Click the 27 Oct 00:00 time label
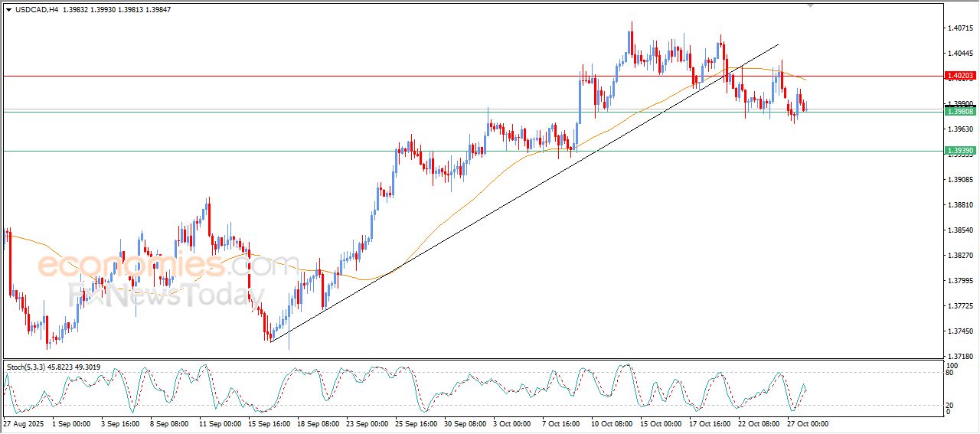Image resolution: width=980 pixels, height=434 pixels. [808, 423]
